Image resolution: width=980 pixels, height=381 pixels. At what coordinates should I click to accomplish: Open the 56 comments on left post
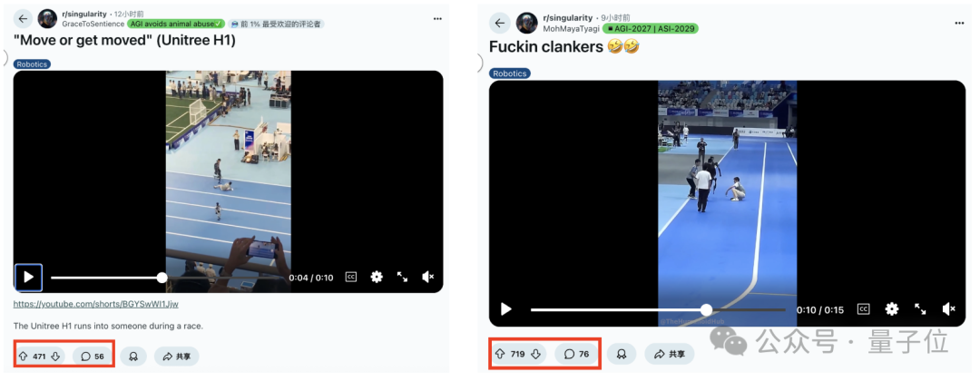click(93, 357)
